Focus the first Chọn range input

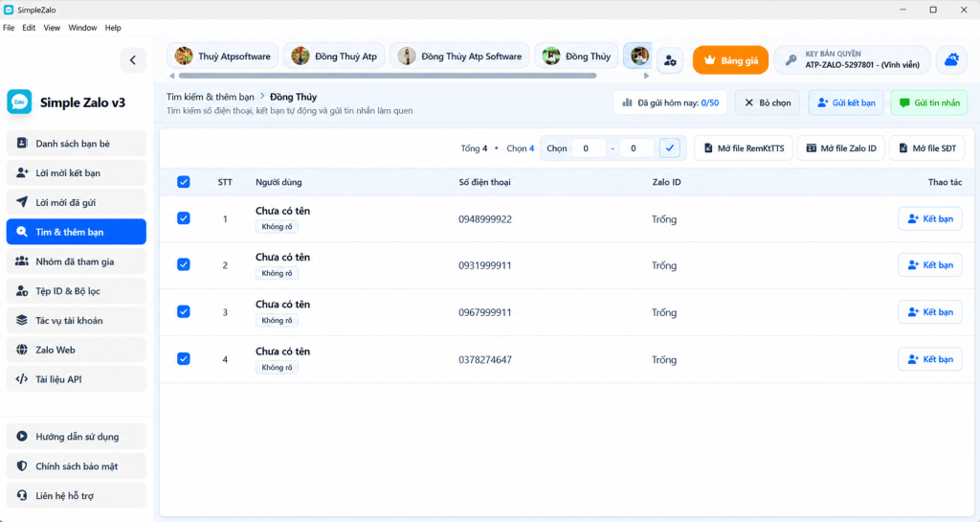pyautogui.click(x=589, y=148)
